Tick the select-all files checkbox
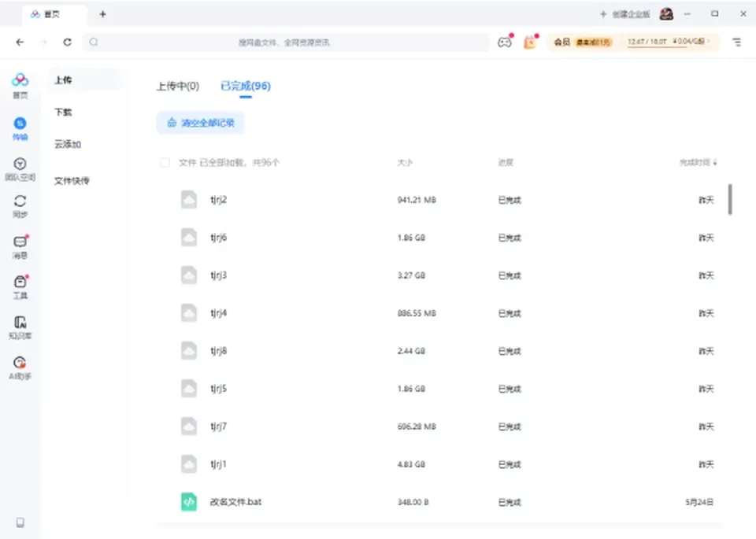Viewport: 756px width, 539px height. 165,162
